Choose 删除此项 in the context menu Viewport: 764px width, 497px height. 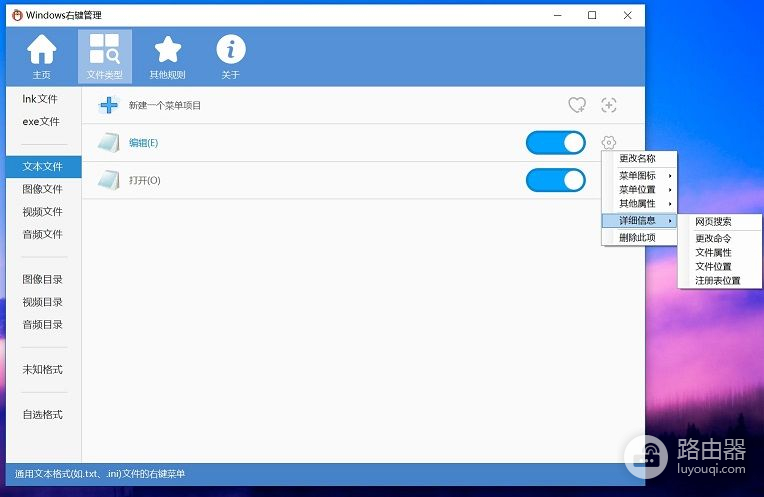pyautogui.click(x=640, y=238)
